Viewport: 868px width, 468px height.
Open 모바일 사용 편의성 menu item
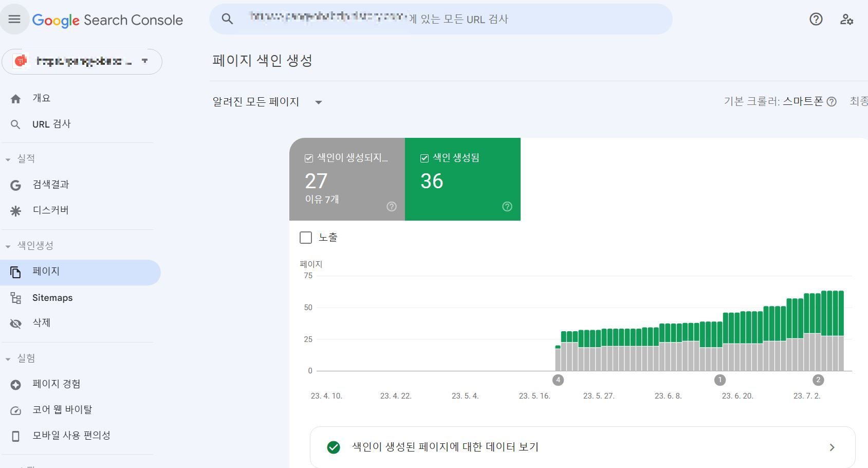tap(80, 436)
